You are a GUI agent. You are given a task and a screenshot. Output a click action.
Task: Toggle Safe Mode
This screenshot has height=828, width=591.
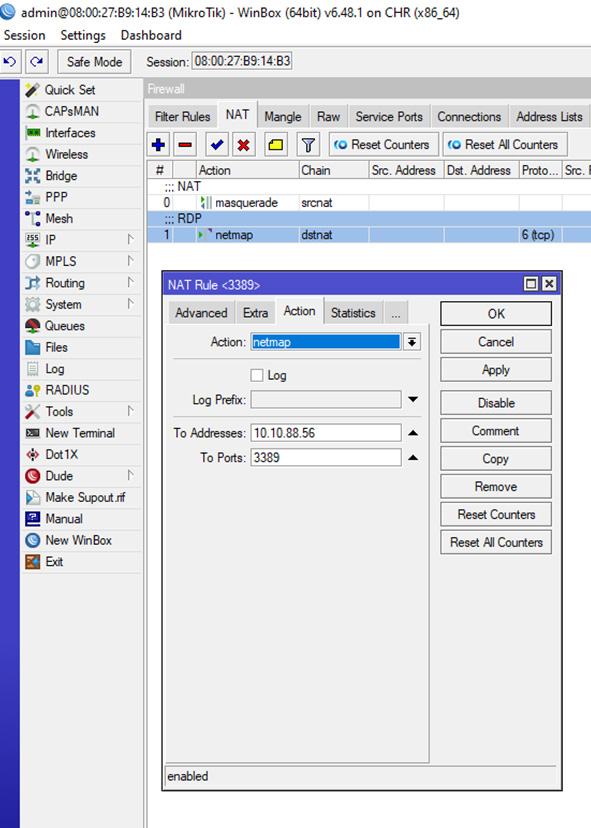tap(94, 62)
